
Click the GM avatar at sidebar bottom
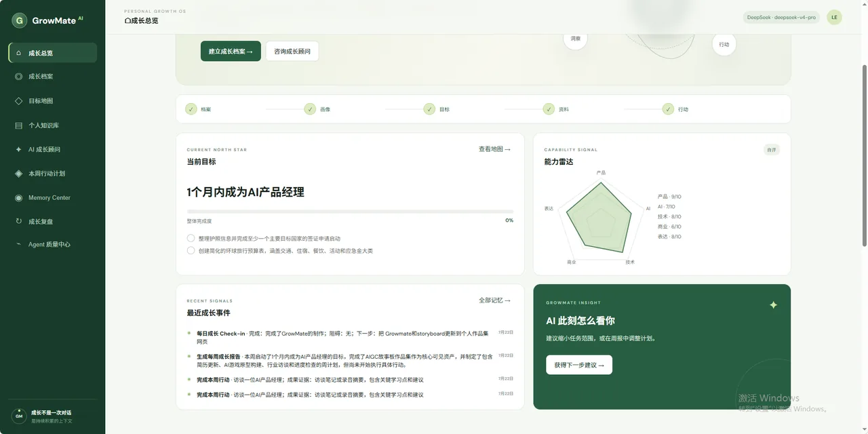(19, 416)
